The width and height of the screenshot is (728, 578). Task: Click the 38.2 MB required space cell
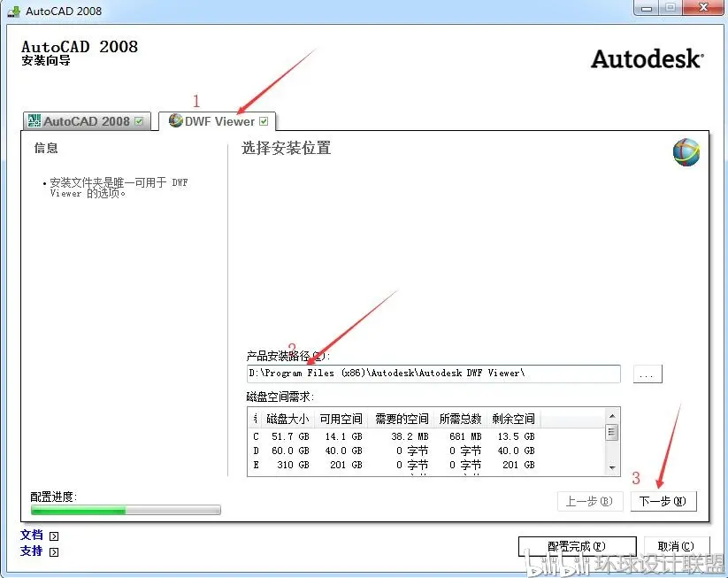click(410, 436)
